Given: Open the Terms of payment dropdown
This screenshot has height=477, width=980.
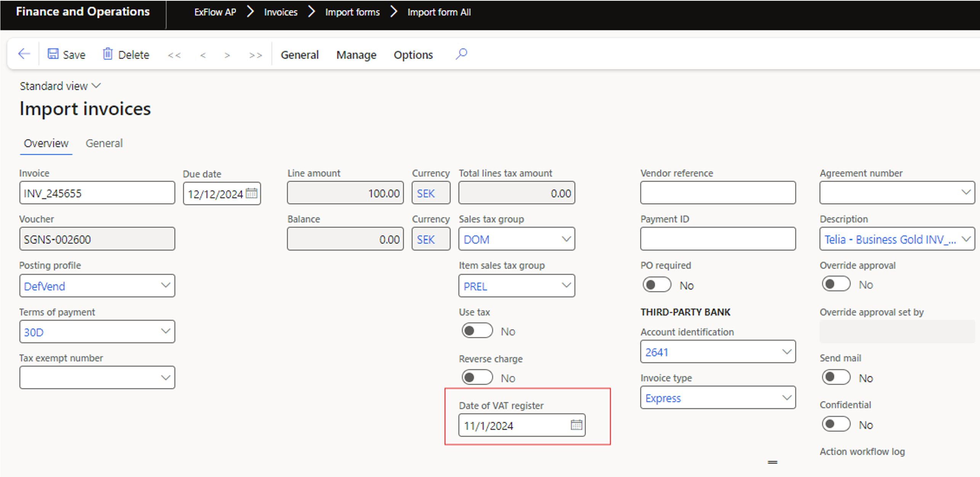Looking at the screenshot, I should [x=165, y=331].
